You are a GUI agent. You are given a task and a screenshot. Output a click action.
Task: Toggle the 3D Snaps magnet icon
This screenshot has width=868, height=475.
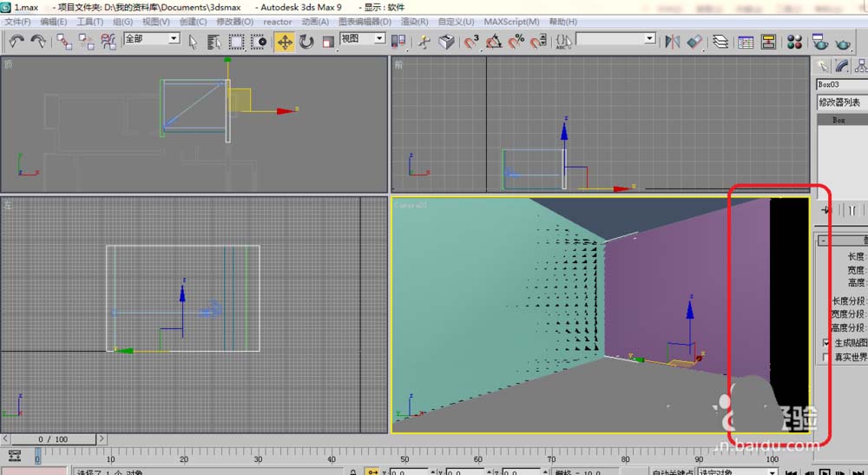tap(471, 41)
